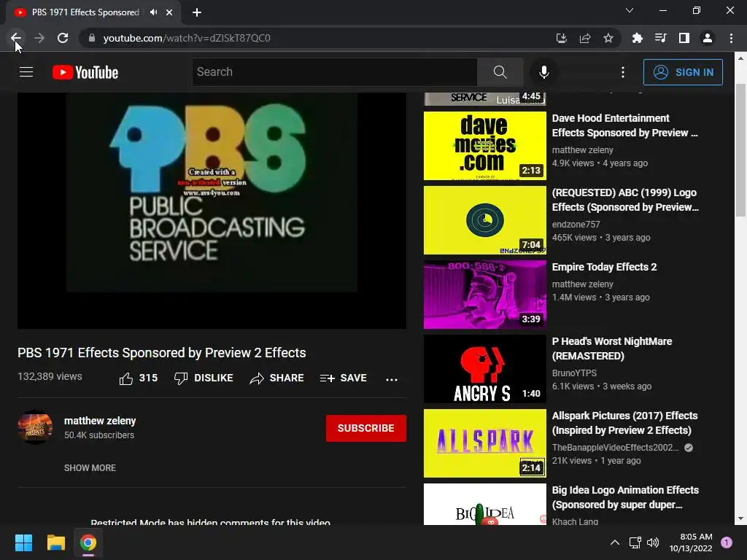Mute tab via speaker icon on tab
Image resolution: width=747 pixels, height=560 pixels.
click(x=153, y=12)
